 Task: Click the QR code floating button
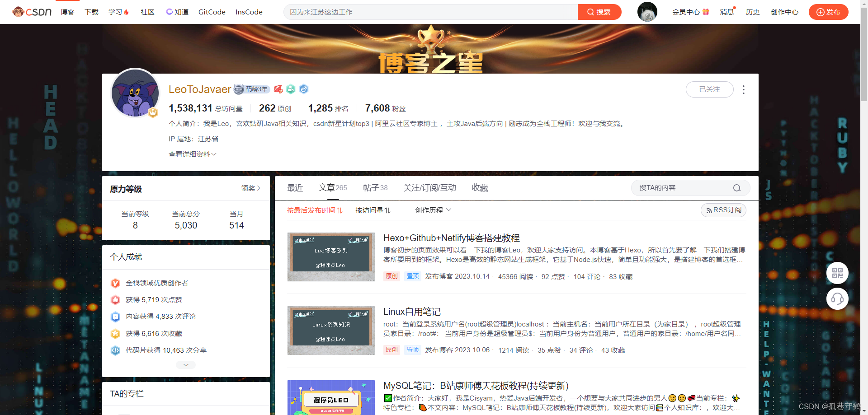(837, 273)
